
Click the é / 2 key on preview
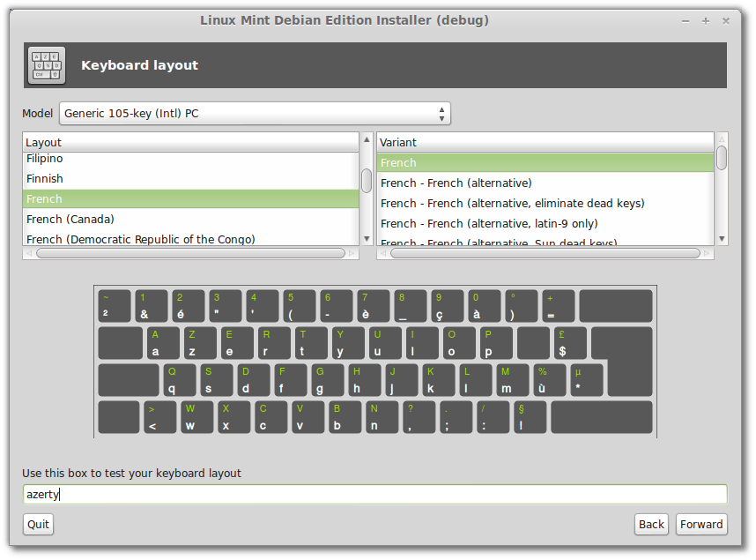(189, 306)
